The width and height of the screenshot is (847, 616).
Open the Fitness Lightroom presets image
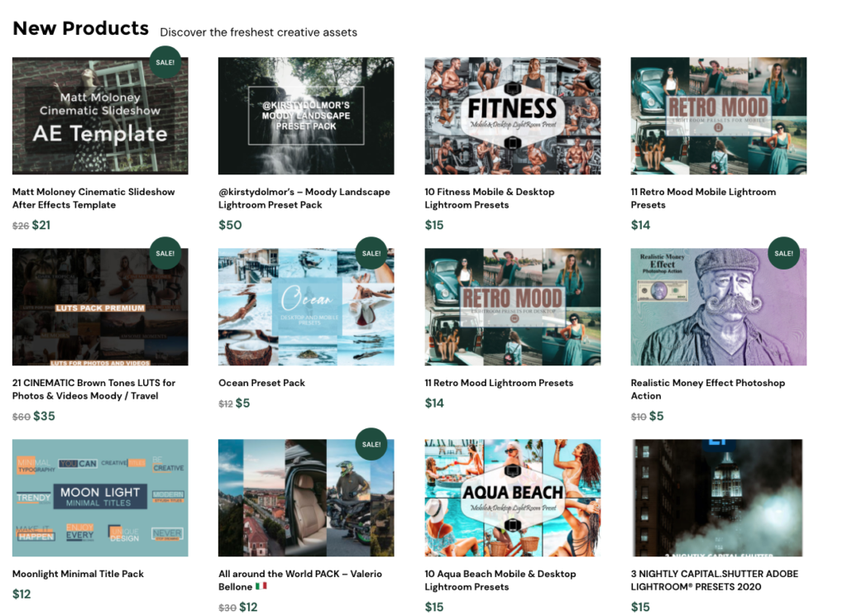[x=513, y=116]
